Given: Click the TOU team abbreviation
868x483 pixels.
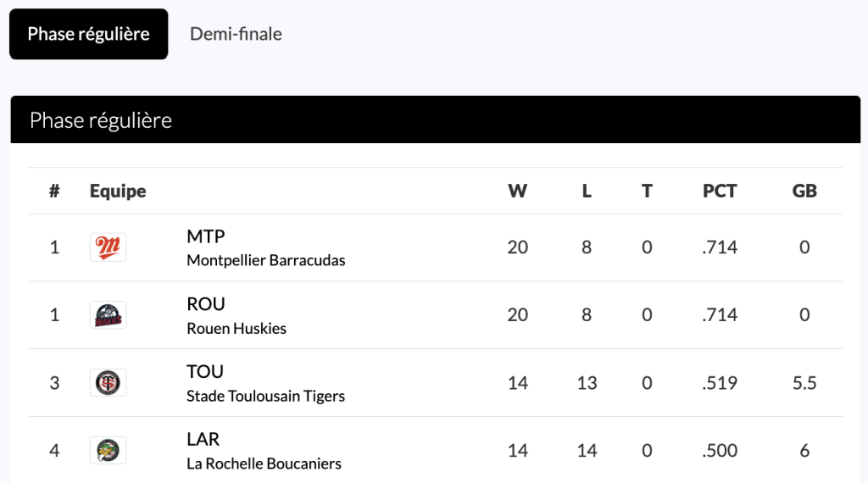Looking at the screenshot, I should pos(205,371).
